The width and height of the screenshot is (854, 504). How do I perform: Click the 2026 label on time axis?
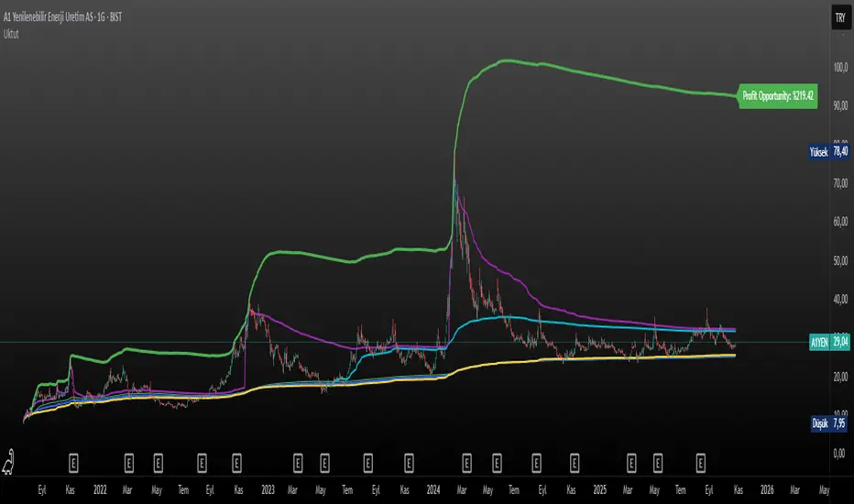tap(767, 490)
